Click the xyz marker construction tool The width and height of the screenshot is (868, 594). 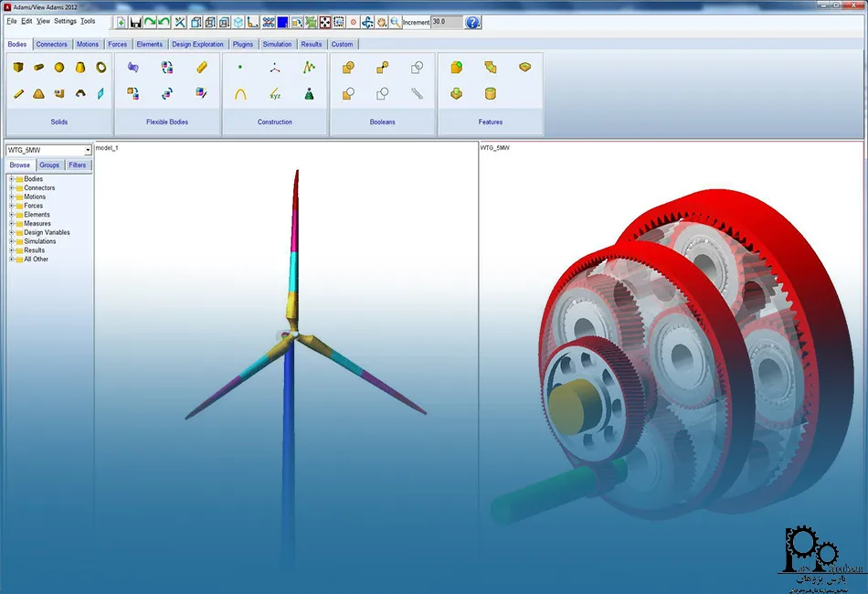pos(275,93)
